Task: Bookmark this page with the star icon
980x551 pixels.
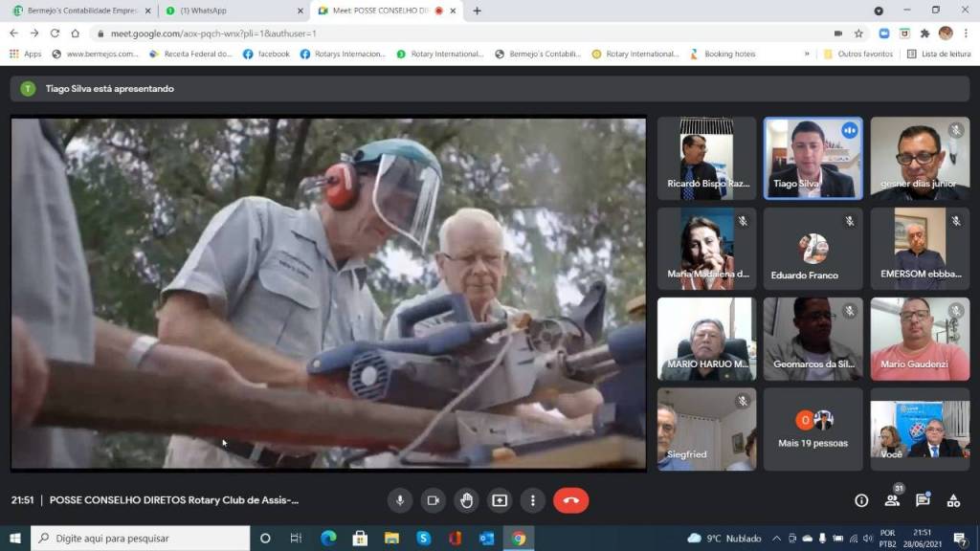Action: coord(858,33)
